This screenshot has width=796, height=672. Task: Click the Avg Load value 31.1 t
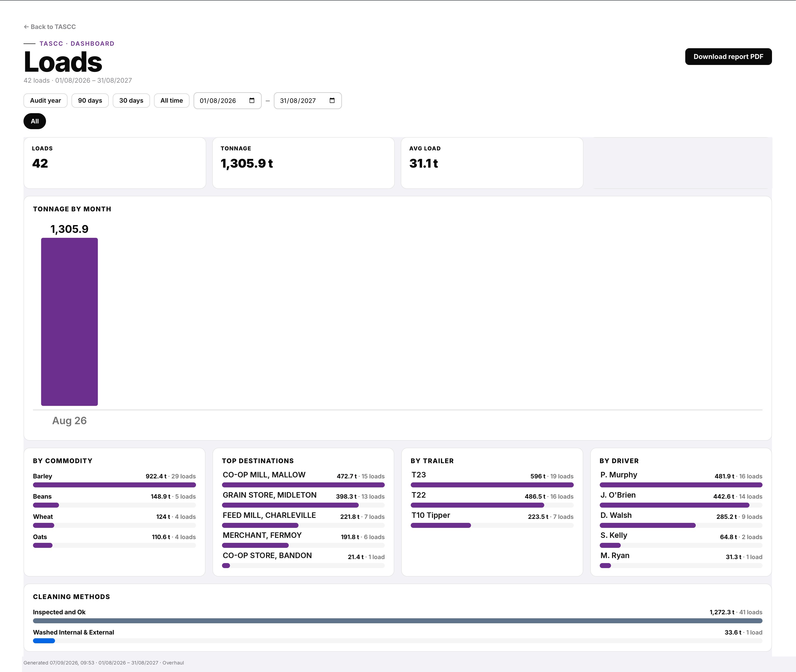423,163
